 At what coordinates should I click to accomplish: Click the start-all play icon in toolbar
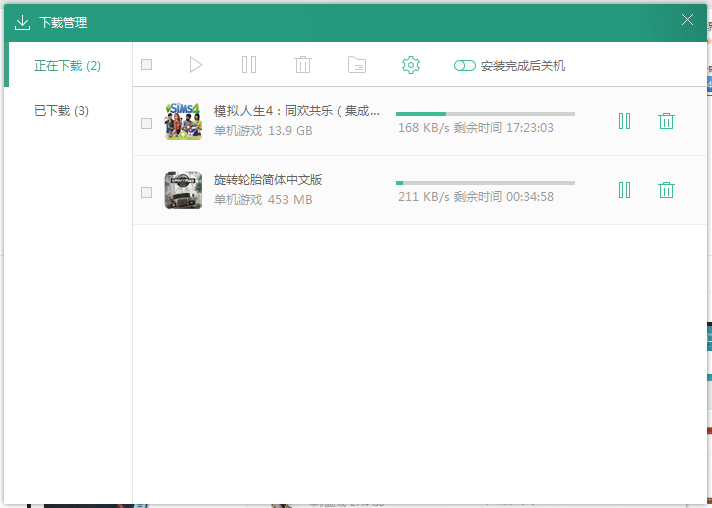click(x=196, y=65)
